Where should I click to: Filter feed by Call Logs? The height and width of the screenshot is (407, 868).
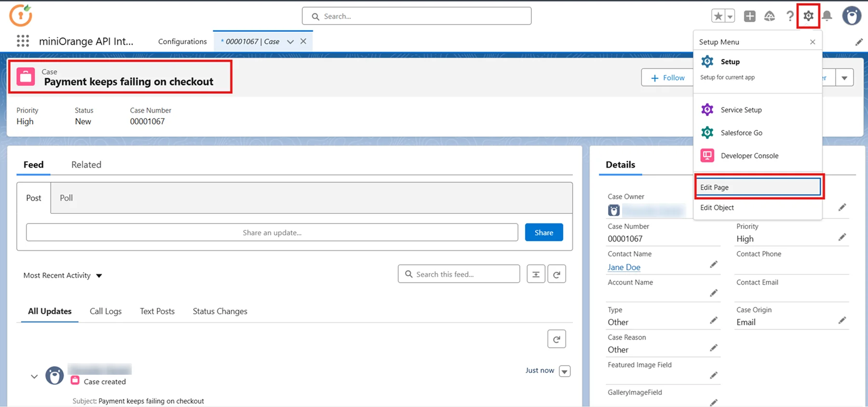tap(106, 311)
